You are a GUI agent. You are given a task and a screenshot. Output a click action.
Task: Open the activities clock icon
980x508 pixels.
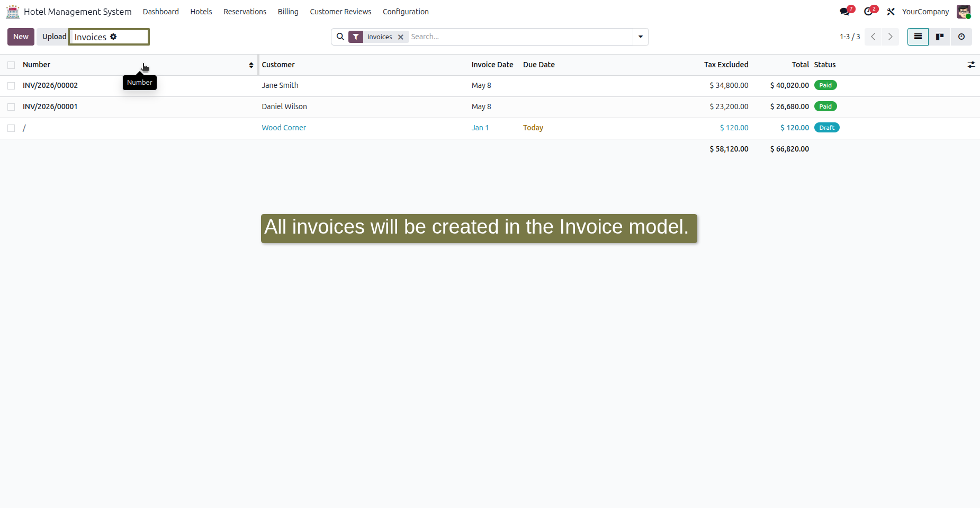868,12
